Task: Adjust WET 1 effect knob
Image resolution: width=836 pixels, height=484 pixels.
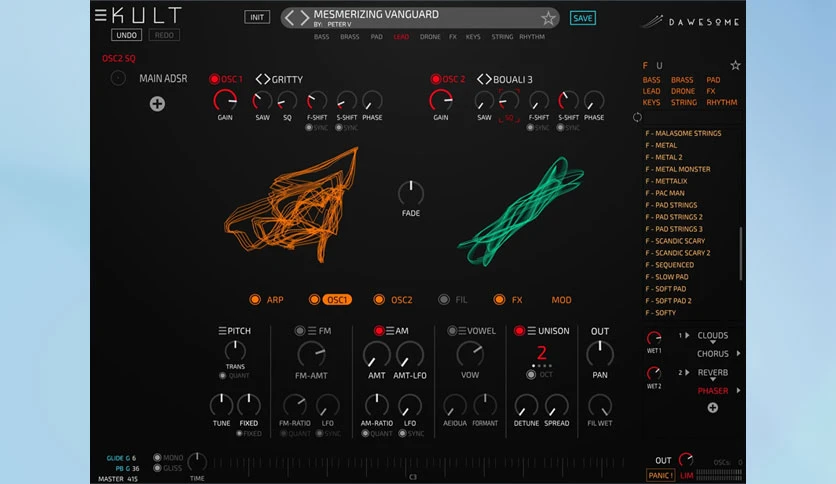Action: coord(654,338)
